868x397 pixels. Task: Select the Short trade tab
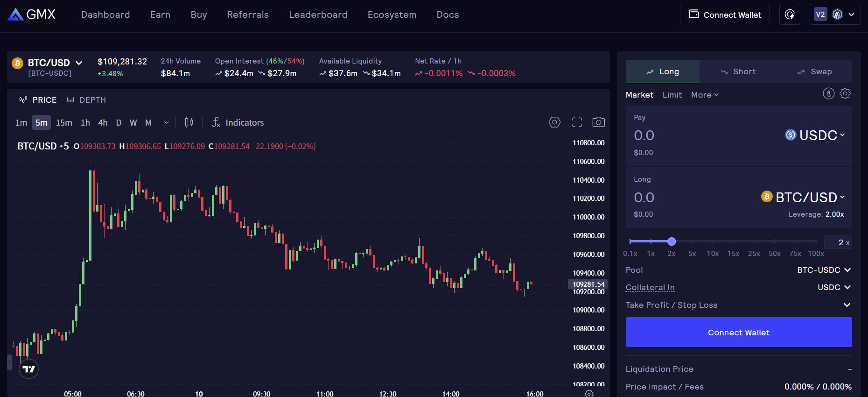pos(738,71)
